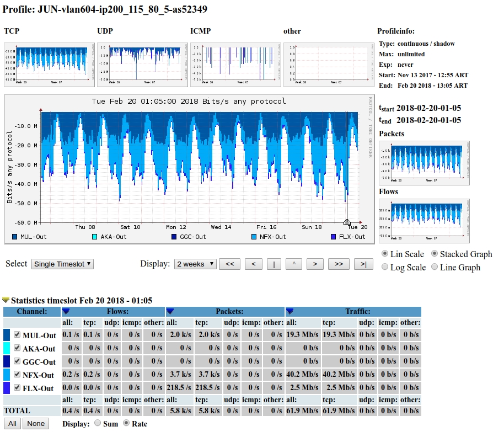The height and width of the screenshot is (437, 504).
Task: Advance one timeslot with > button
Action: pyautogui.click(x=314, y=264)
